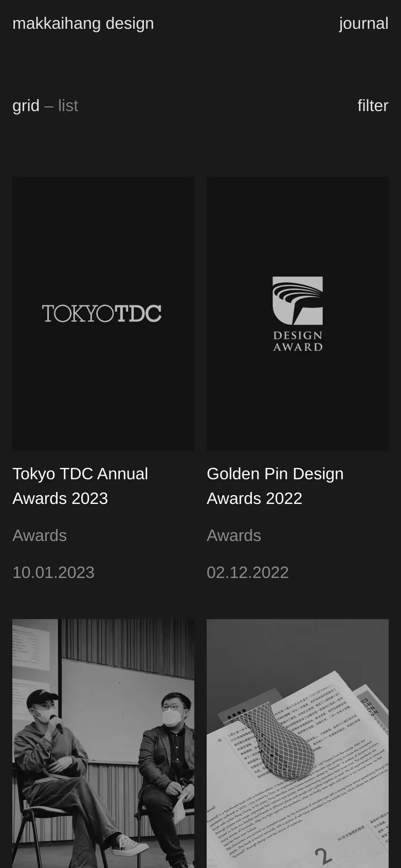Switch to grid view
Viewport: 401px width, 868px height.
click(x=26, y=106)
